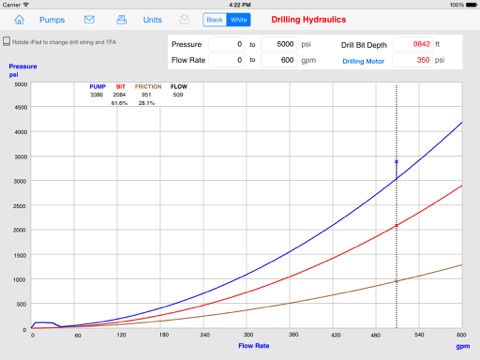Open the Pumps screen

[52, 20]
